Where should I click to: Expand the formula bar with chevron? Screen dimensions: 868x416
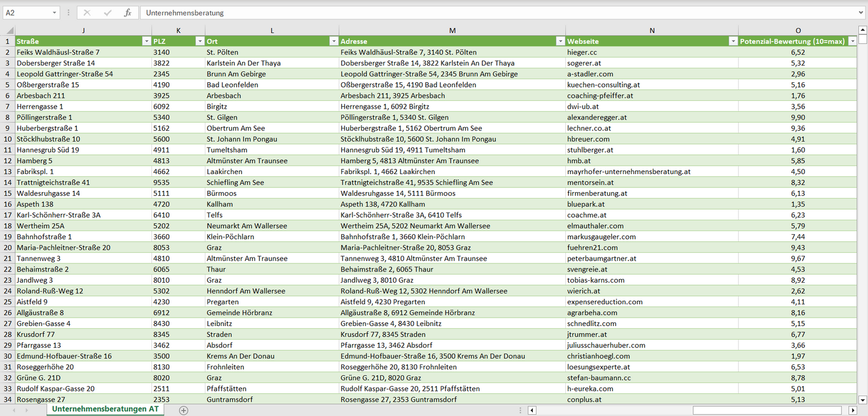click(861, 13)
